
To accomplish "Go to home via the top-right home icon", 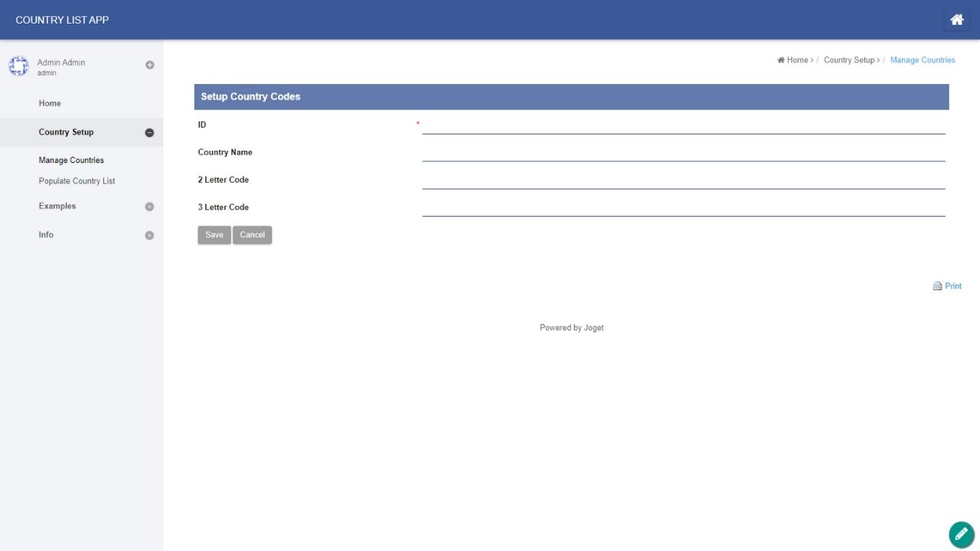I will [x=957, y=20].
